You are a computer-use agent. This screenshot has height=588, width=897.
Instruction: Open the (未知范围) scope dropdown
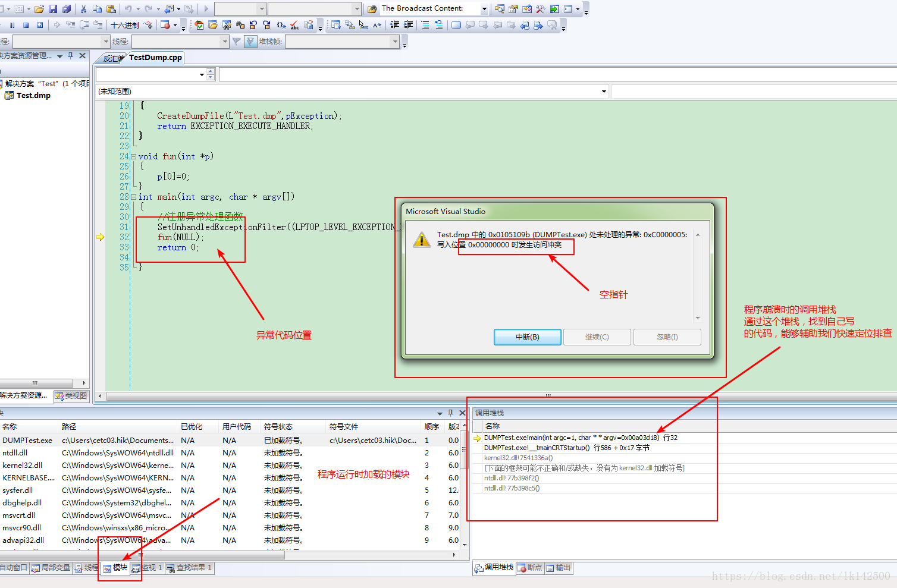coord(604,92)
